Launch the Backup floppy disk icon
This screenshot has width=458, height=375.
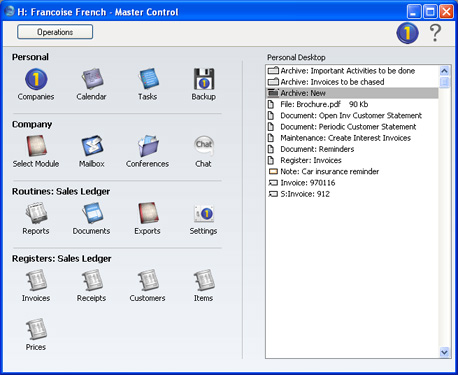coord(204,79)
